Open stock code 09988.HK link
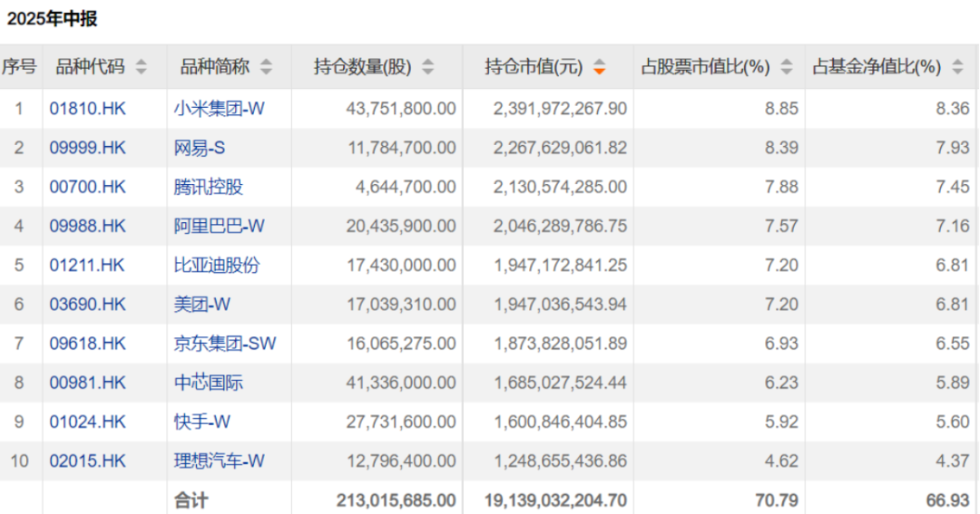The image size is (980, 514). point(87,226)
